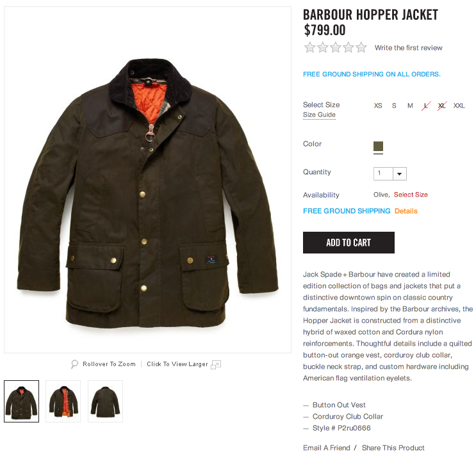Click Write the first review
The width and height of the screenshot is (476, 466).
(x=408, y=47)
